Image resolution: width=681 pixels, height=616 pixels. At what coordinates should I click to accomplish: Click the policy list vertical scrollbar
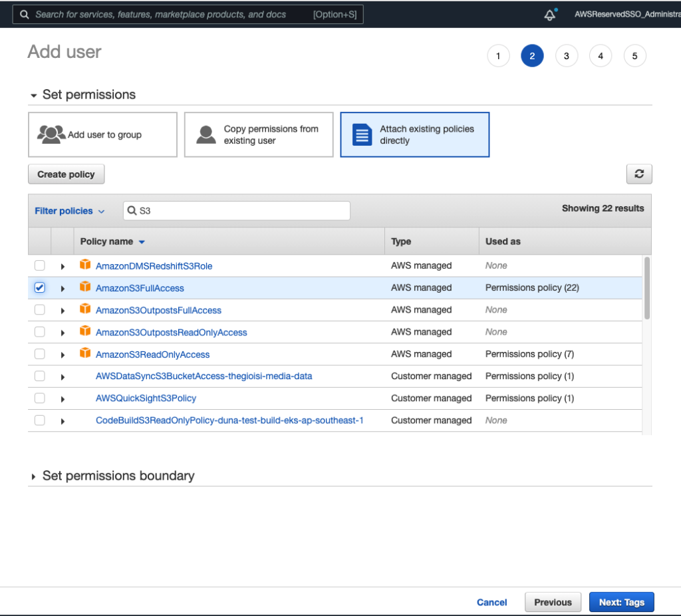pos(646,288)
